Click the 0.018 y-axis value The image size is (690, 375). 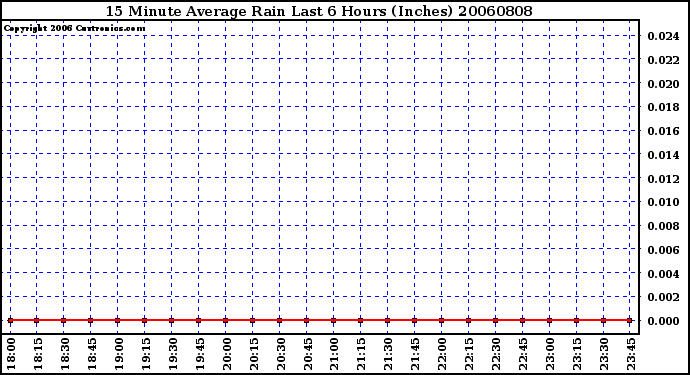pyautogui.click(x=663, y=107)
